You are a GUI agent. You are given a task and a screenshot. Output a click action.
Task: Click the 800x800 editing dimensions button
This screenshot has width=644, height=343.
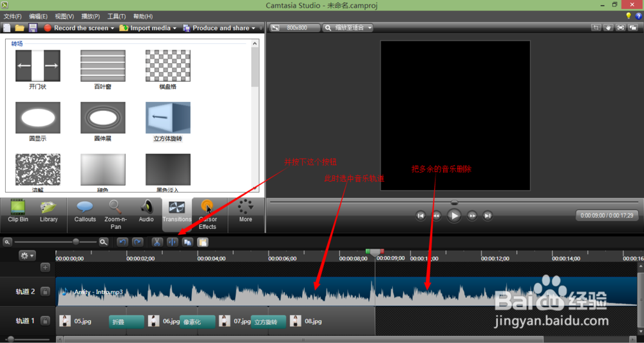(294, 28)
